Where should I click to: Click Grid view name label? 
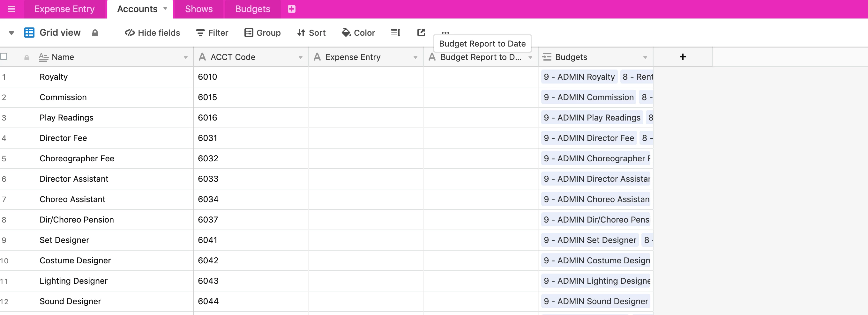(x=60, y=33)
